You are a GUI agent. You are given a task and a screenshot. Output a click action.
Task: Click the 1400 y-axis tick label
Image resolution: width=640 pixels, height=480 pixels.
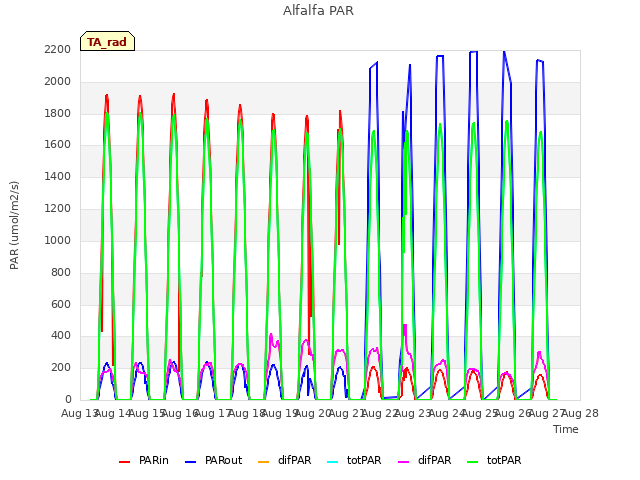[x=58, y=177]
